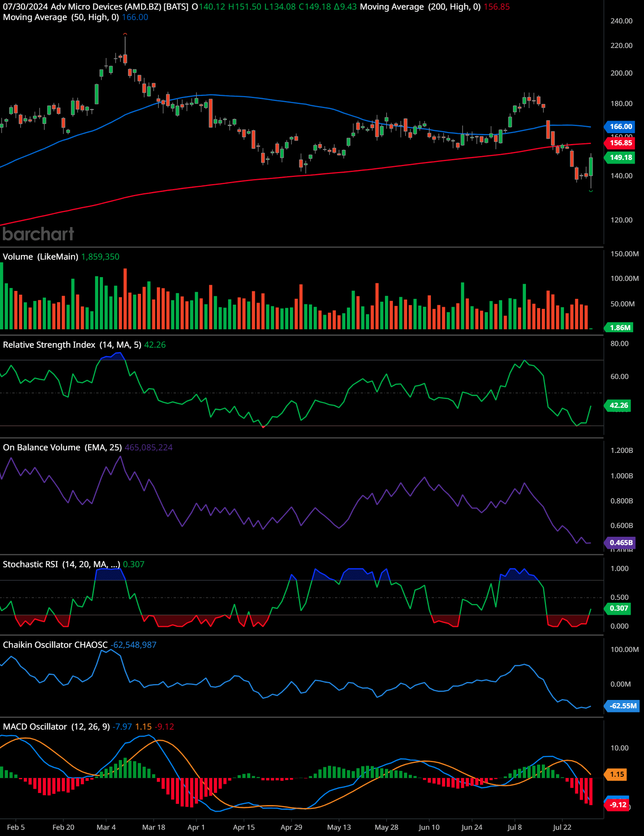Click the Apr 1 date label

click(196, 827)
